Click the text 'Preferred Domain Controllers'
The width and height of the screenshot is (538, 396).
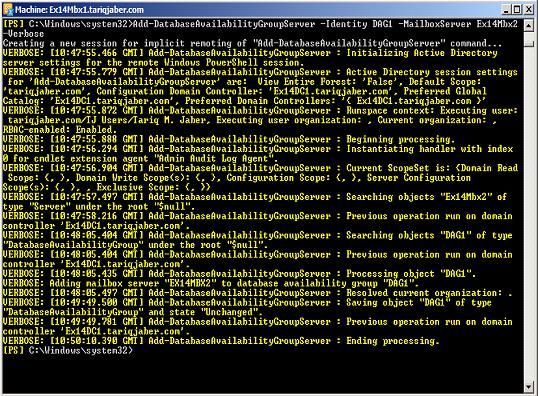pyautogui.click(x=258, y=101)
